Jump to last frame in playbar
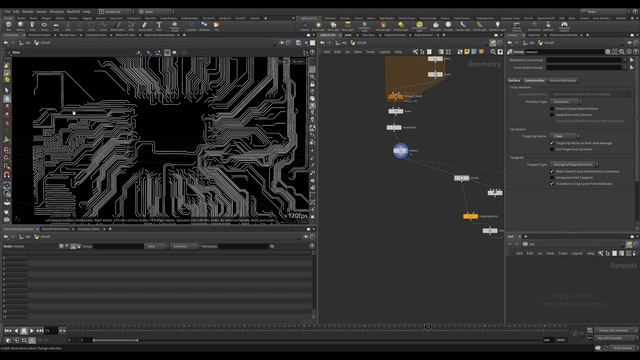Screen dimensions: 640x360 (x=40, y=331)
